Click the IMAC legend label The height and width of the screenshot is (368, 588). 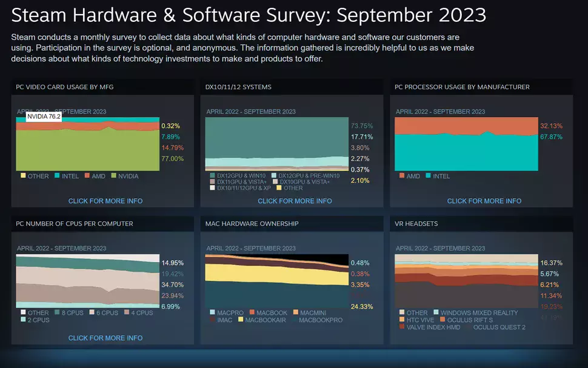click(x=225, y=320)
